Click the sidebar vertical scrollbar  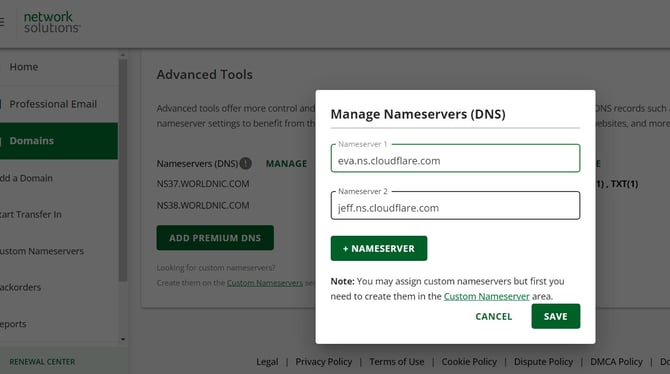(x=123, y=171)
